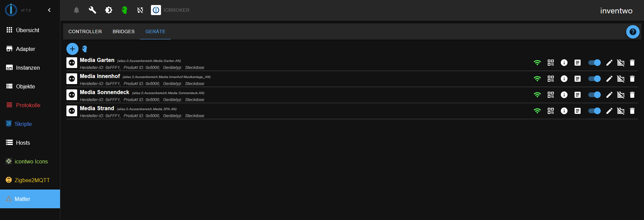Collapse the left sidebar with the chevron
This screenshot has width=644, height=220.
[x=49, y=10]
